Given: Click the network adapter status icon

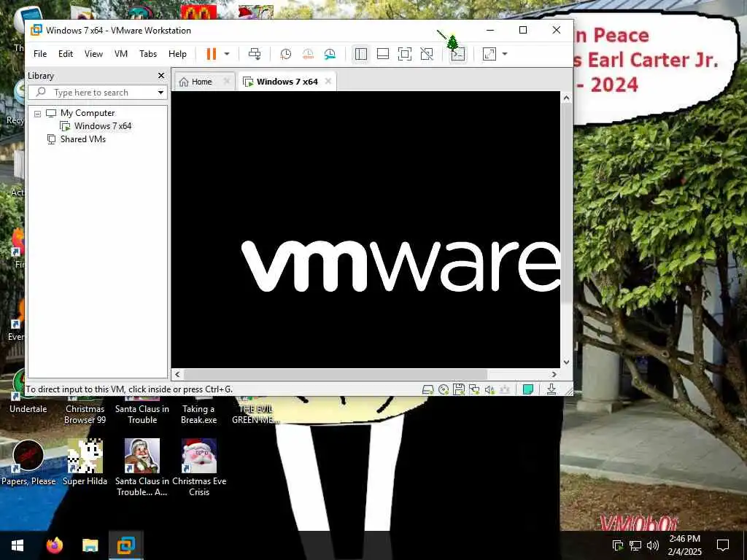Looking at the screenshot, I should tap(474, 389).
